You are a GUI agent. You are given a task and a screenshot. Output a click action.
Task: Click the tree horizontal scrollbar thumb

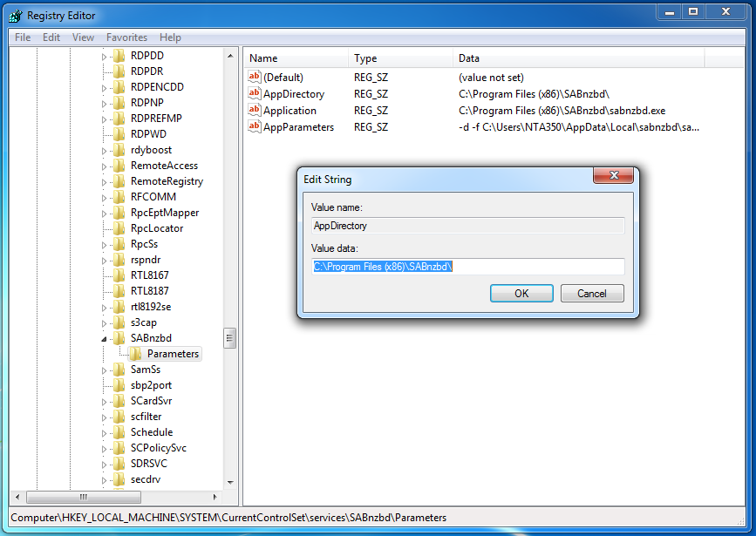84,497
